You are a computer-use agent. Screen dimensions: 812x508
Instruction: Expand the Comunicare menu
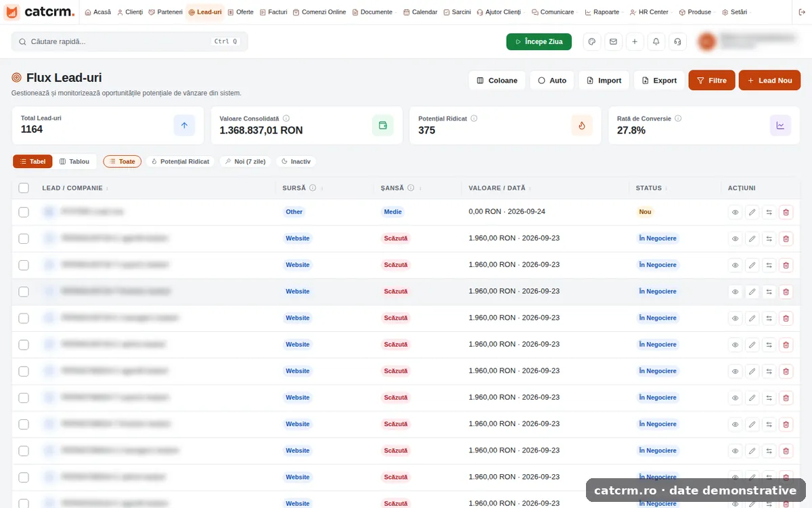(x=554, y=12)
